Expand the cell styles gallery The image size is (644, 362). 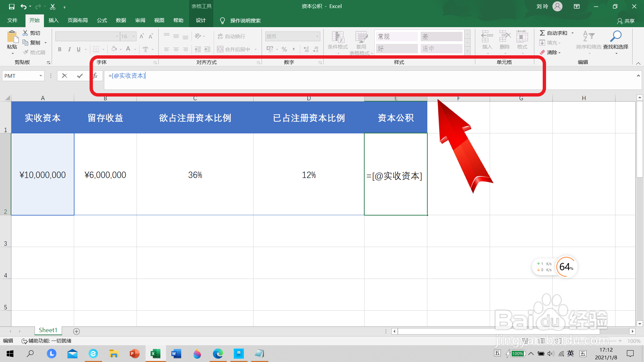click(468, 51)
